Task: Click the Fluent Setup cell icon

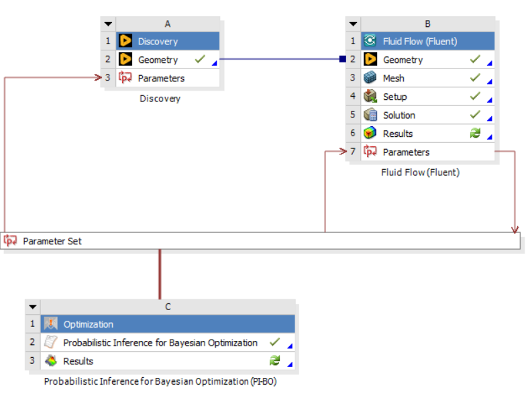Action: pos(370,97)
